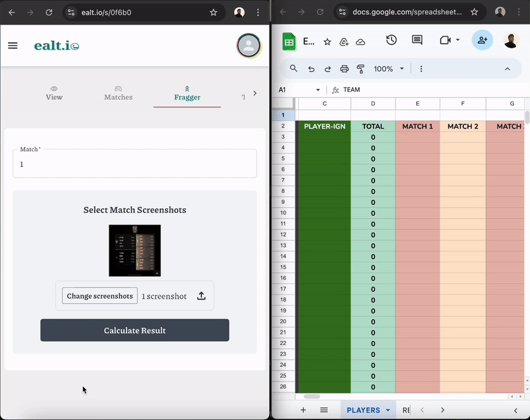Open version history clock icon
The width and height of the screenshot is (530, 420).
[391, 40]
